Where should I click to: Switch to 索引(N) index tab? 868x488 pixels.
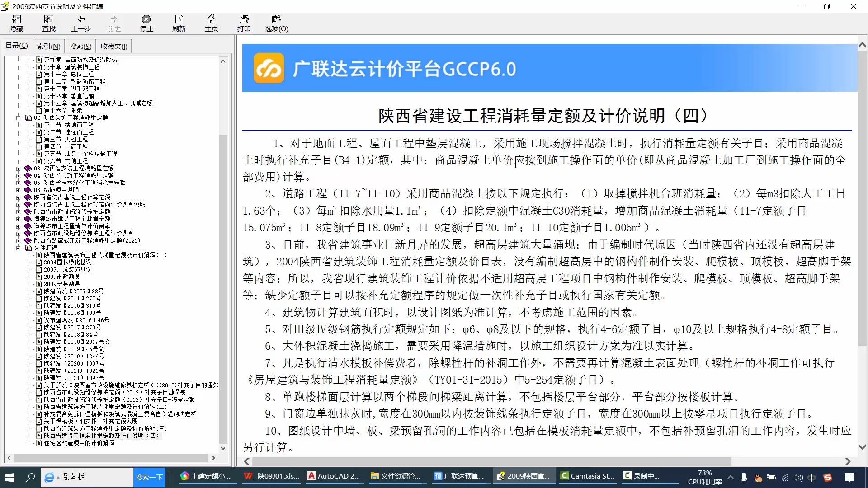tap(48, 46)
